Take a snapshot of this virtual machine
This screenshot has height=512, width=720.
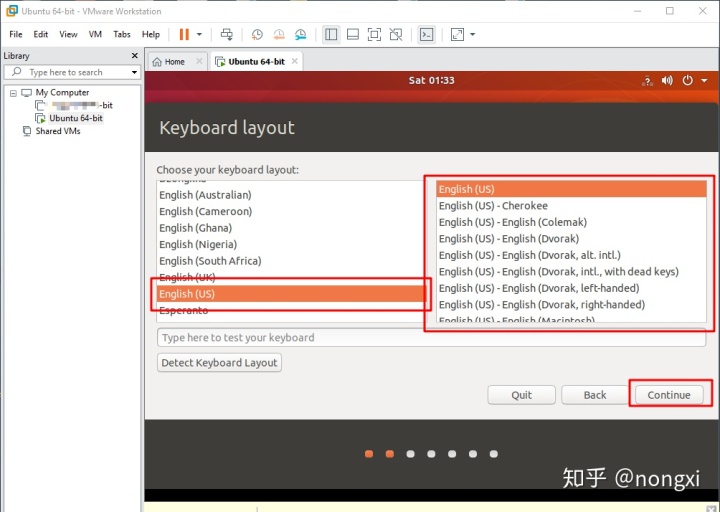coord(257,34)
